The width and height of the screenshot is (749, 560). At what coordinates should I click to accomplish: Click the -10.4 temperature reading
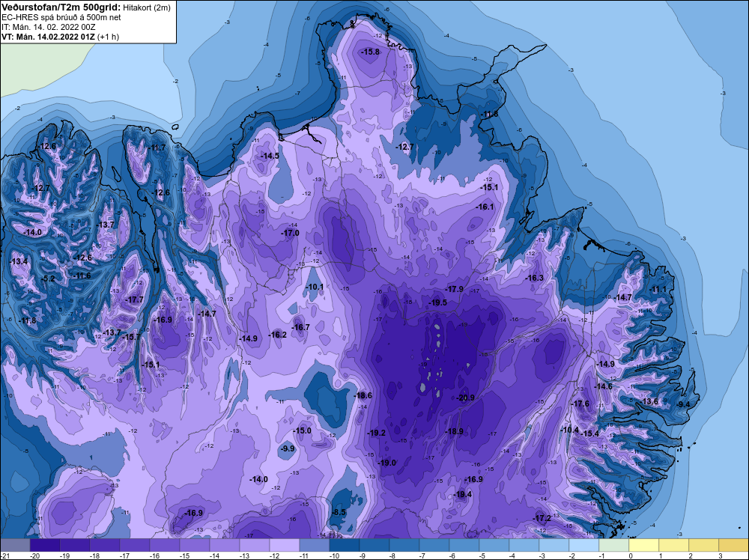click(569, 430)
